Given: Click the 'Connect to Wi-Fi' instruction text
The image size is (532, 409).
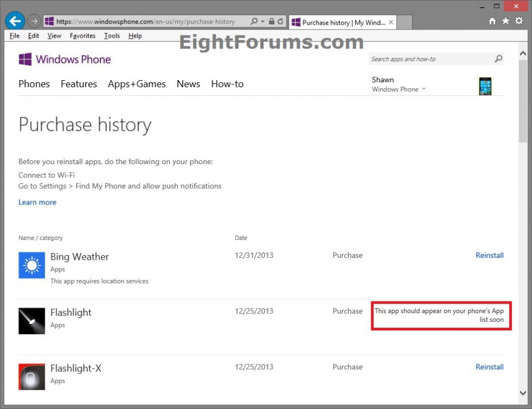Looking at the screenshot, I should coord(46,175).
